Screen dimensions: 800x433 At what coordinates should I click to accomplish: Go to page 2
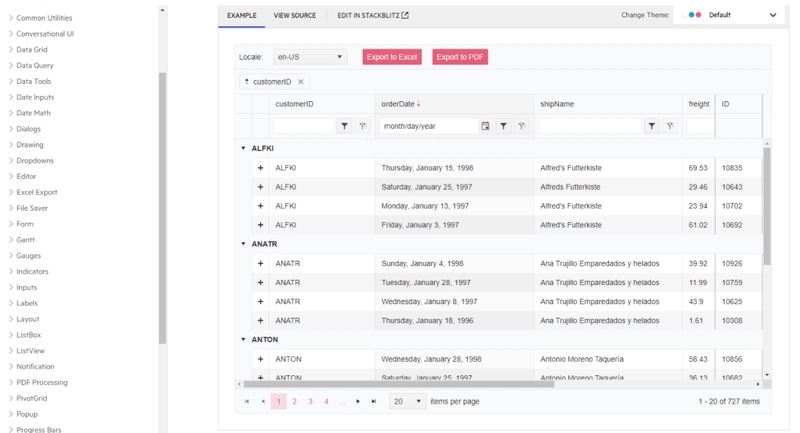click(x=294, y=401)
